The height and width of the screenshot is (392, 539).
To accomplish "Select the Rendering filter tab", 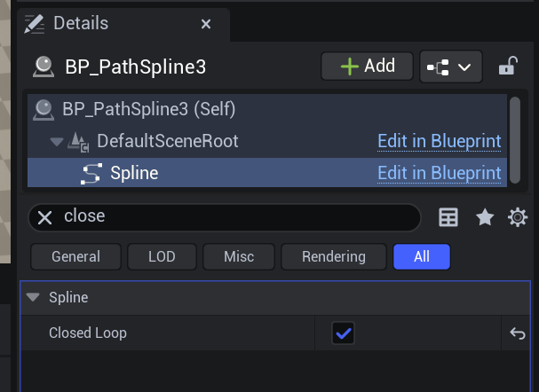I will [334, 257].
